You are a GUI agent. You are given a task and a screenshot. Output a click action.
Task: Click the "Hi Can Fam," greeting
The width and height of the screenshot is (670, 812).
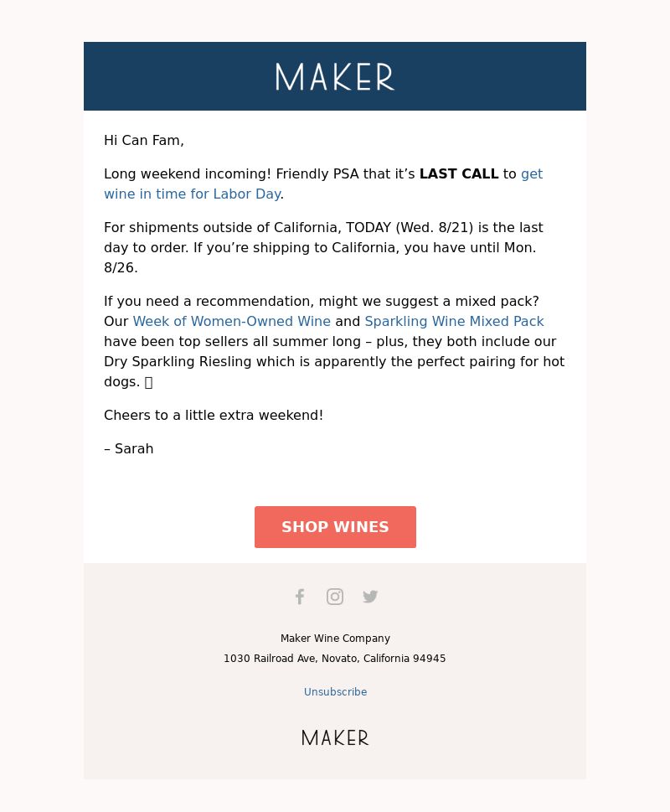[x=144, y=140]
